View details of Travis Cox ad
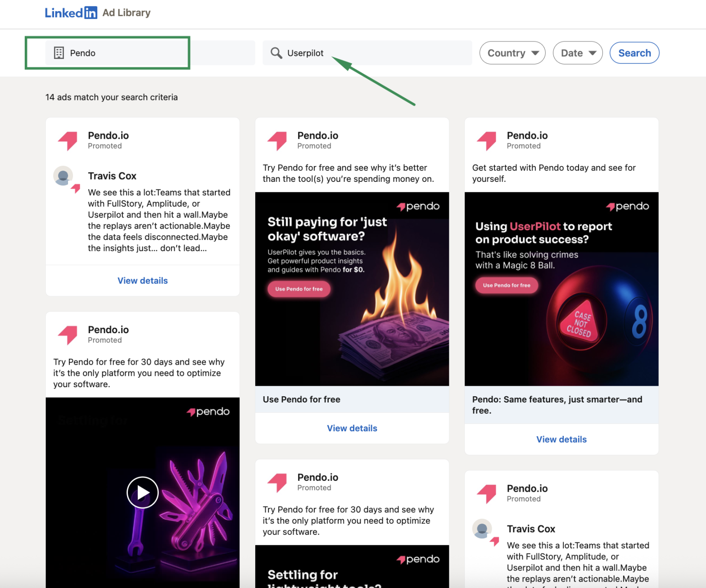Screen dimensions: 706x588 143,280
